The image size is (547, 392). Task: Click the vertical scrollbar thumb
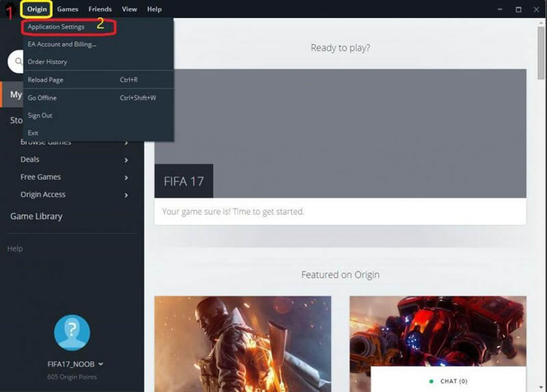[x=541, y=53]
